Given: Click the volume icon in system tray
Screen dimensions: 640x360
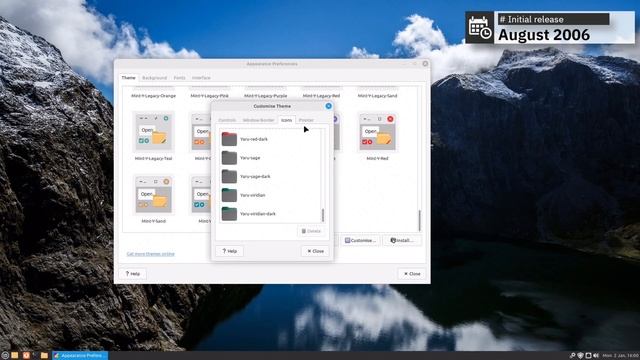Looking at the screenshot, I should pos(596,356).
